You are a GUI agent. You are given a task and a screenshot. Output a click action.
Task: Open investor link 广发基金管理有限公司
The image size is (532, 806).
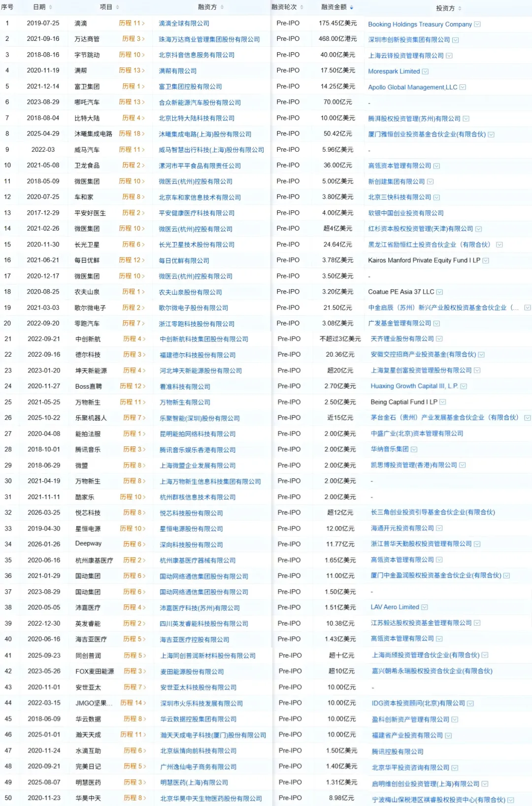[x=399, y=323]
